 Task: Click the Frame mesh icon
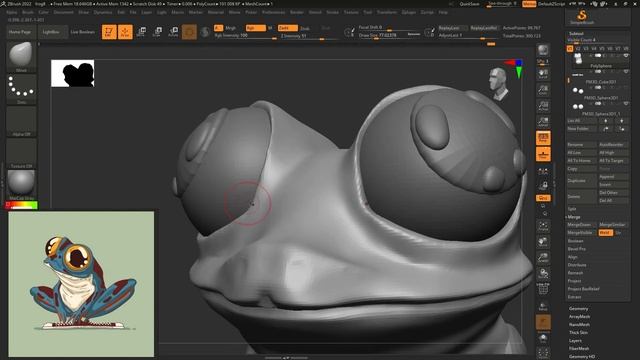[x=543, y=226]
